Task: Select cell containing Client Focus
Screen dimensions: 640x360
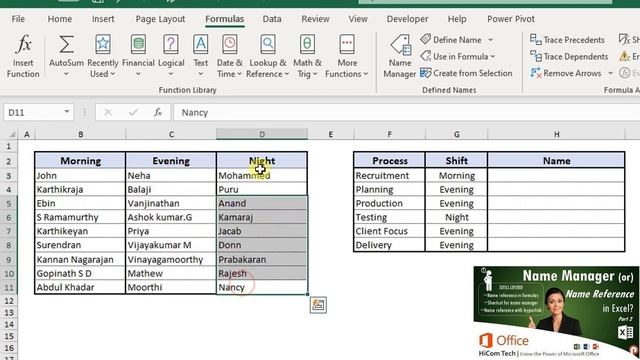Action: 389,231
